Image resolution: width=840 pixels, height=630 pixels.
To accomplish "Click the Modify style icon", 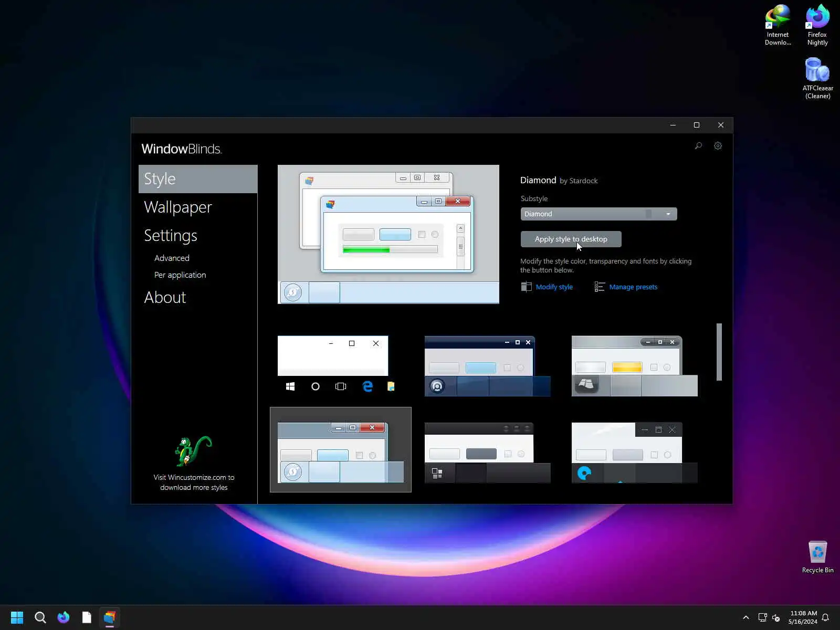I will pos(526,287).
